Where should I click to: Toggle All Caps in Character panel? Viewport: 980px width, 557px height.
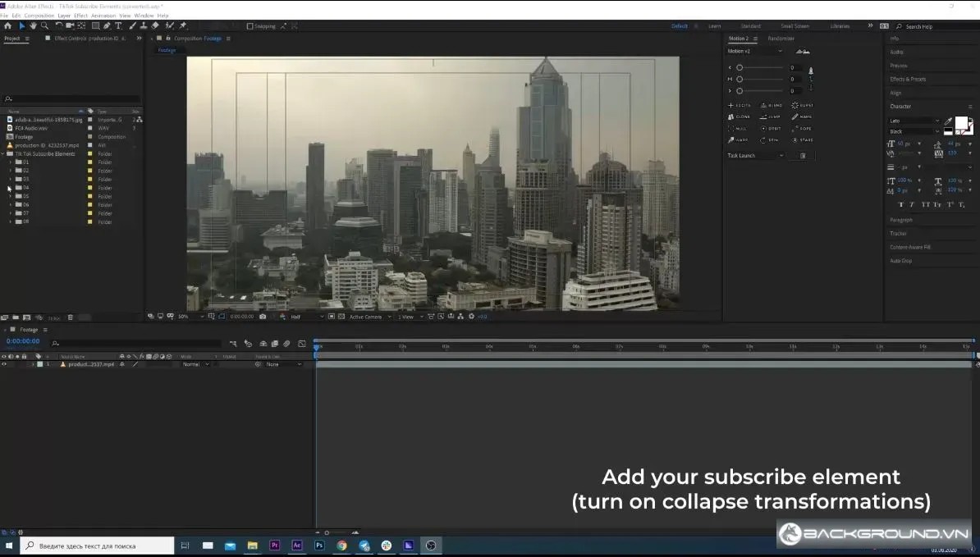tap(925, 205)
